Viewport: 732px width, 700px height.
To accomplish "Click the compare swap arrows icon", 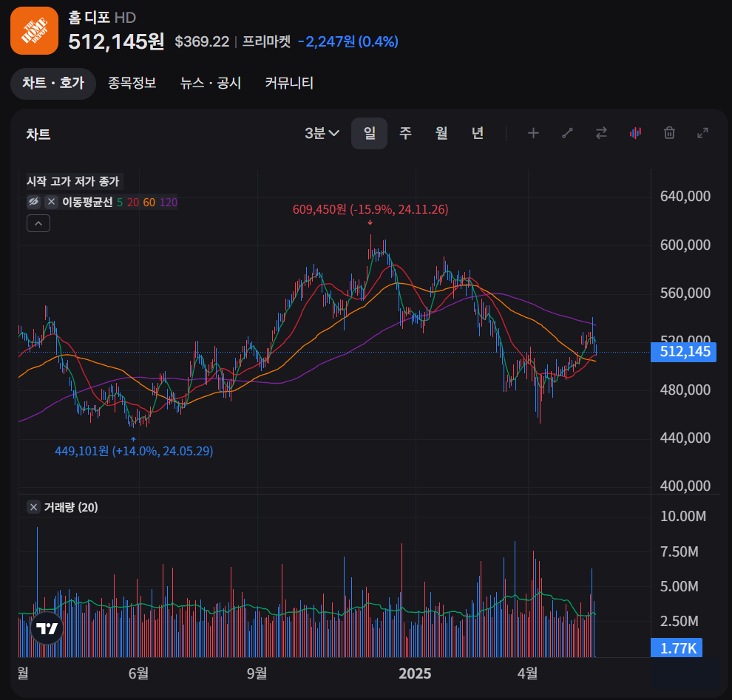I will [601, 134].
